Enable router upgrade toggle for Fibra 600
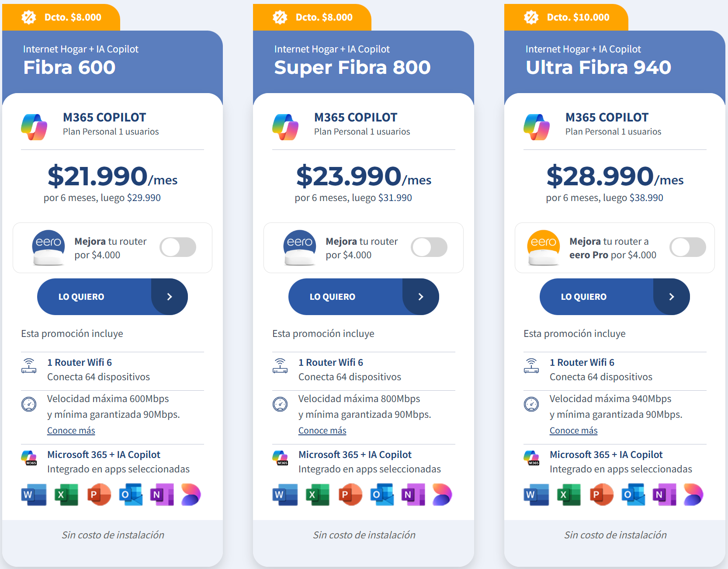Viewport: 728px width, 569px height. [178, 247]
